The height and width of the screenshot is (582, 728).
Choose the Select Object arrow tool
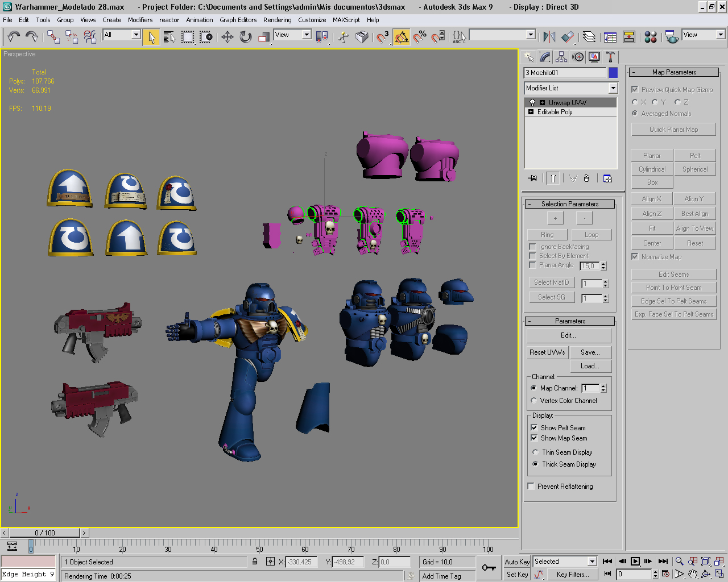(x=151, y=37)
